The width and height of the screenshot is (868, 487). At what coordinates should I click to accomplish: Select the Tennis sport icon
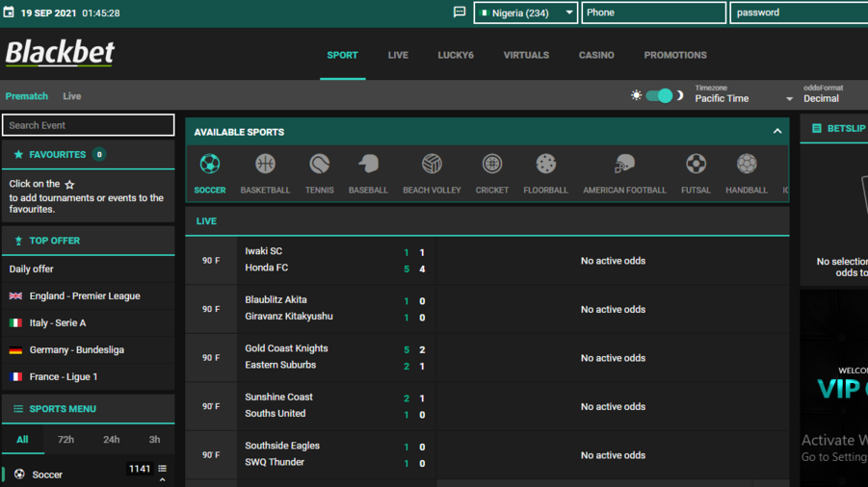pos(320,165)
